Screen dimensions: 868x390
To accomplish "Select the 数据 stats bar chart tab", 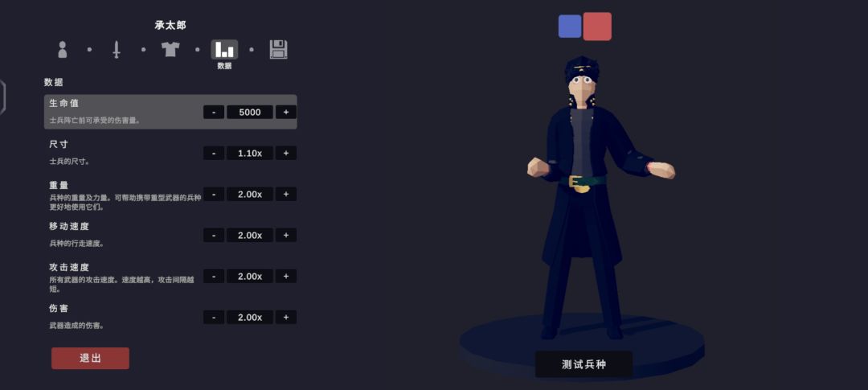I will point(224,49).
